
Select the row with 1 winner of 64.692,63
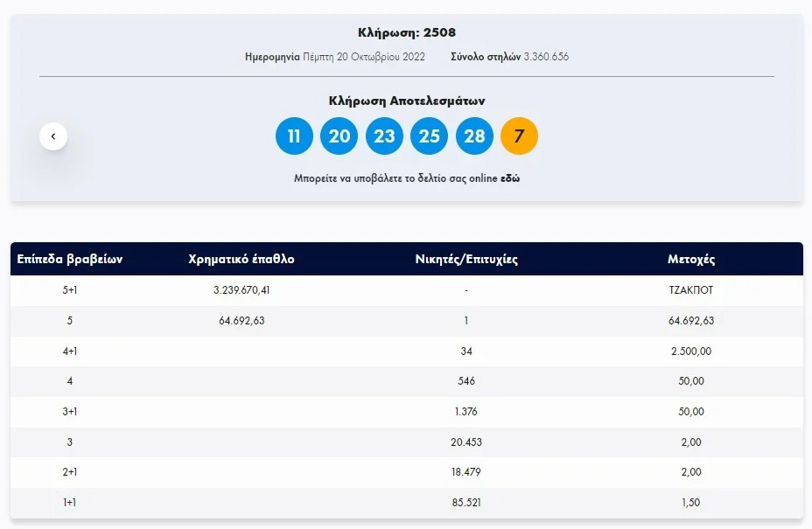pyautogui.click(x=405, y=321)
